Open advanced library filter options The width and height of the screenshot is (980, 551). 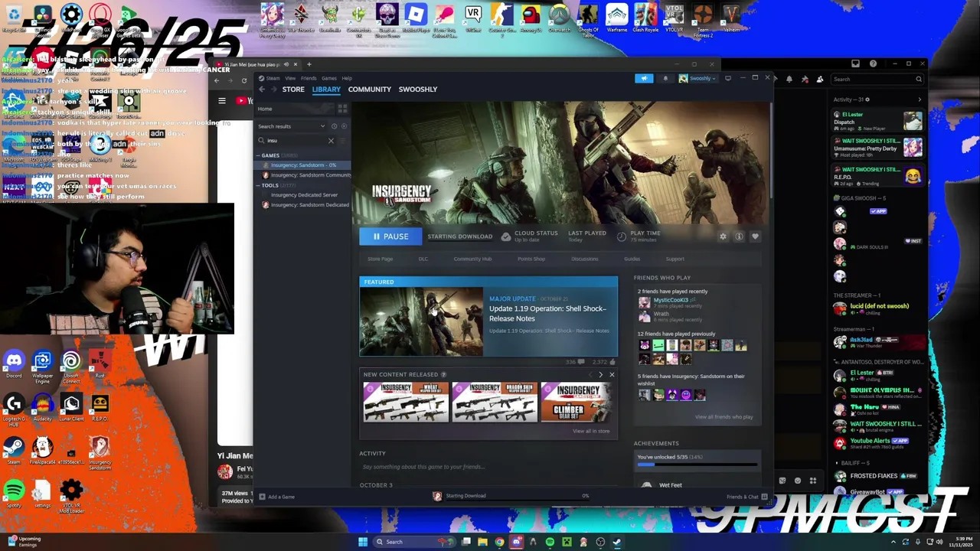344,141
